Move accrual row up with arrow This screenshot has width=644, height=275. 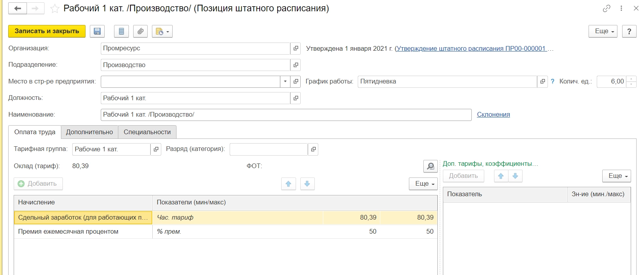click(x=288, y=184)
